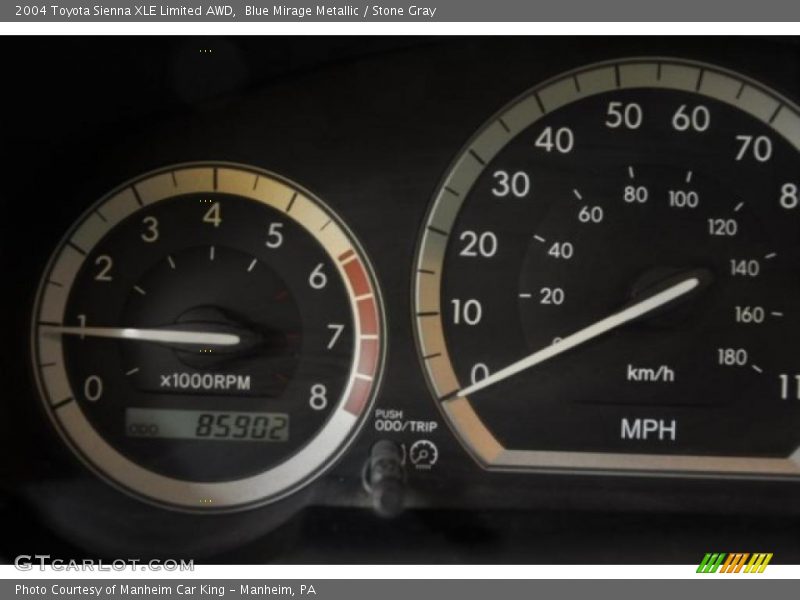Click the Manheim Car King photo credit
Image resolution: width=800 pixels, height=600 pixels.
165,590
